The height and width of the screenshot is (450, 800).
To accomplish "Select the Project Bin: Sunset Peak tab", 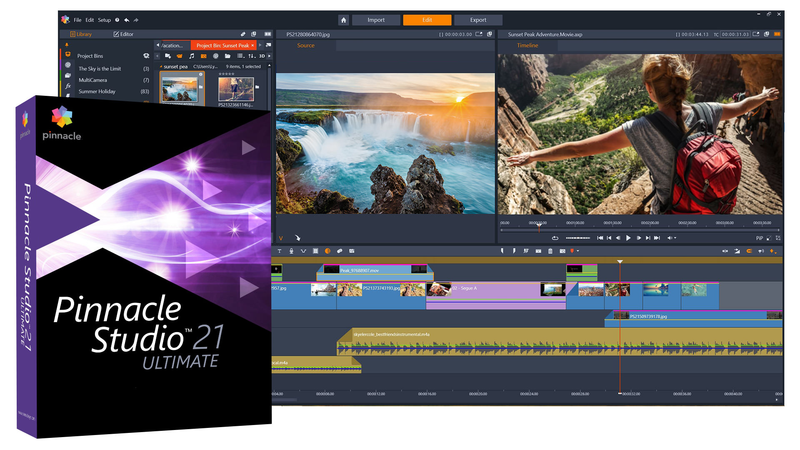I will click(x=222, y=45).
